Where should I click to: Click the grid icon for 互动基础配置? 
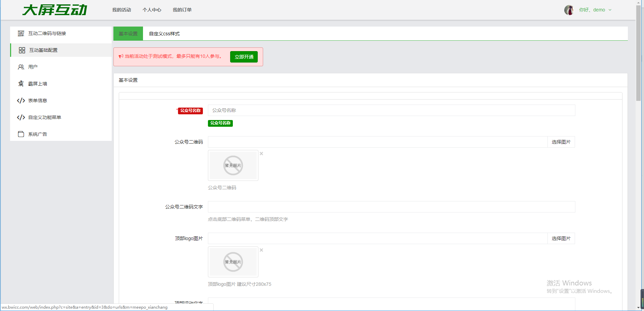(x=22, y=50)
